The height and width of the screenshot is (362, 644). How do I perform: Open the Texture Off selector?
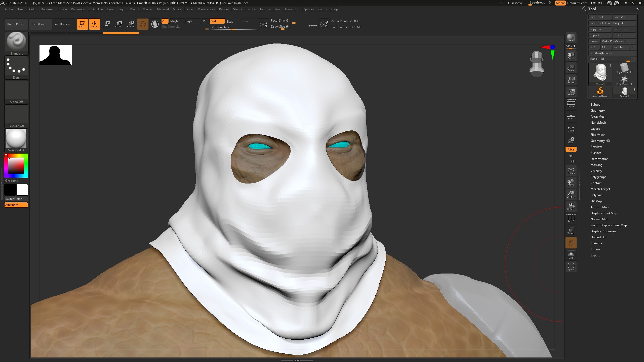(16, 116)
